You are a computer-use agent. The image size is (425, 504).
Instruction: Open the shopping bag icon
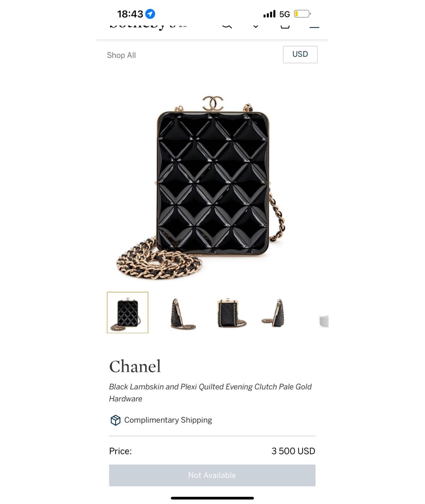click(x=285, y=26)
